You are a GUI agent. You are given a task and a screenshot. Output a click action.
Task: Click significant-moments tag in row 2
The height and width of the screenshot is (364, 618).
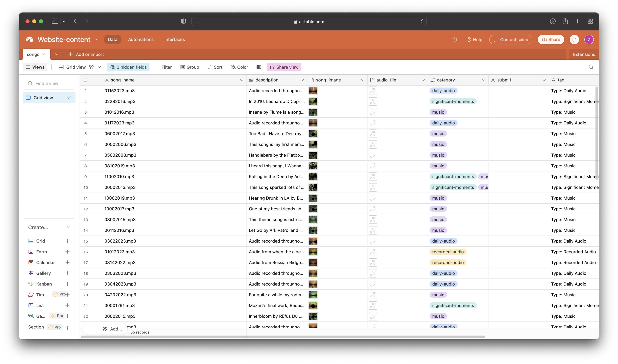coord(453,102)
